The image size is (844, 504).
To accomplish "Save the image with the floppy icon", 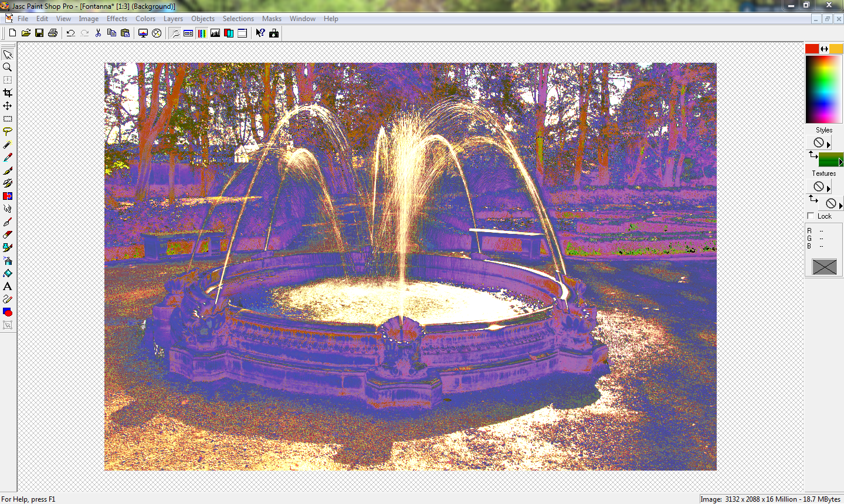I will tap(39, 33).
